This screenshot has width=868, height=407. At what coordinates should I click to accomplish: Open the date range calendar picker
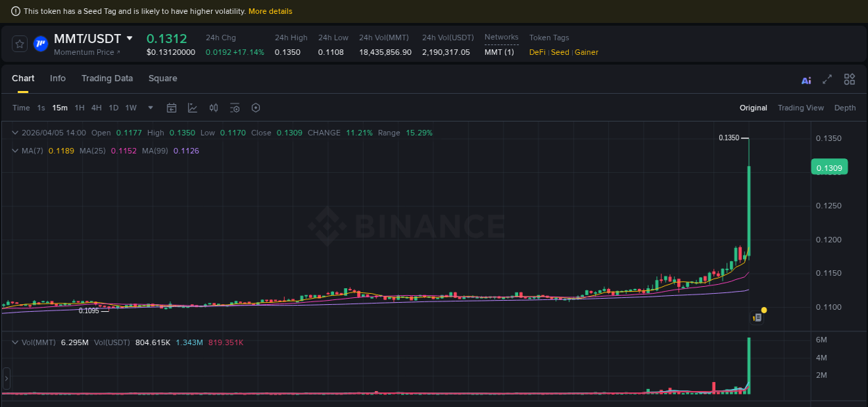[172, 108]
